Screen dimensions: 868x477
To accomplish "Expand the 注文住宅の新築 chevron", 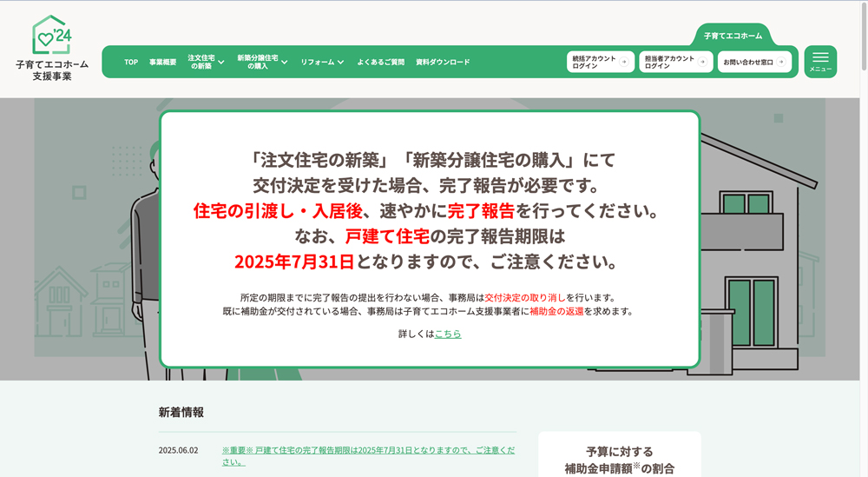I will tap(221, 63).
